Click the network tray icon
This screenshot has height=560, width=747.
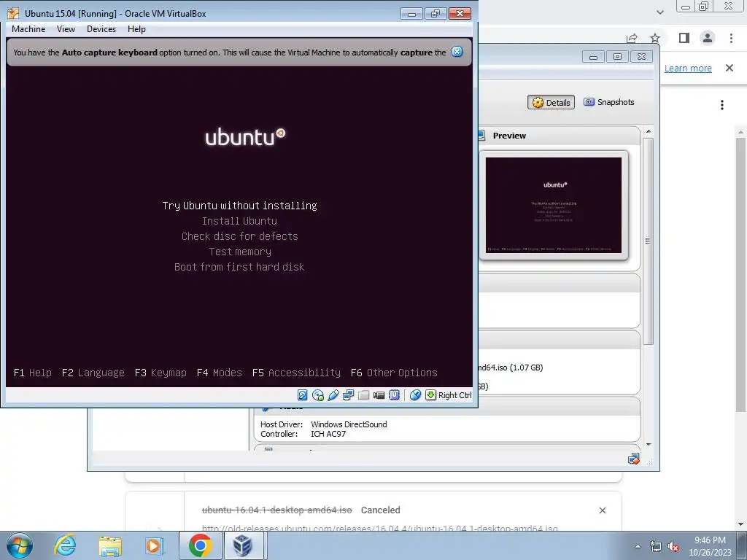pos(656,546)
